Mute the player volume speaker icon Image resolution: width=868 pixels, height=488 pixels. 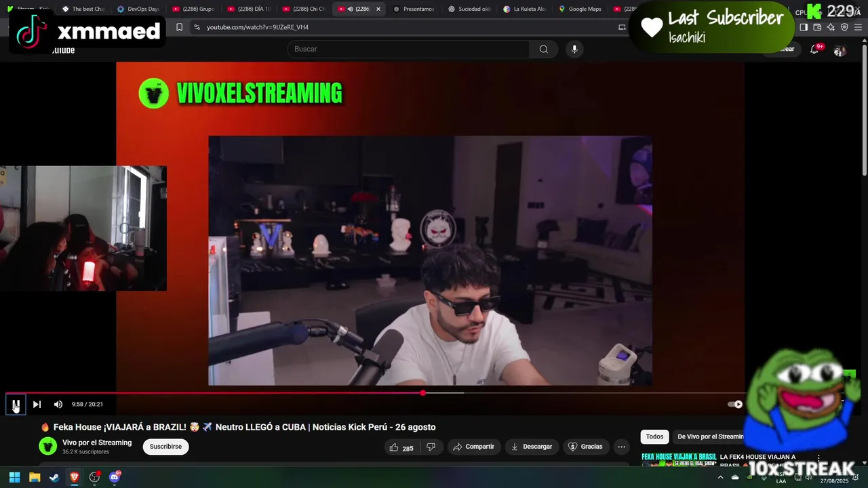click(58, 405)
